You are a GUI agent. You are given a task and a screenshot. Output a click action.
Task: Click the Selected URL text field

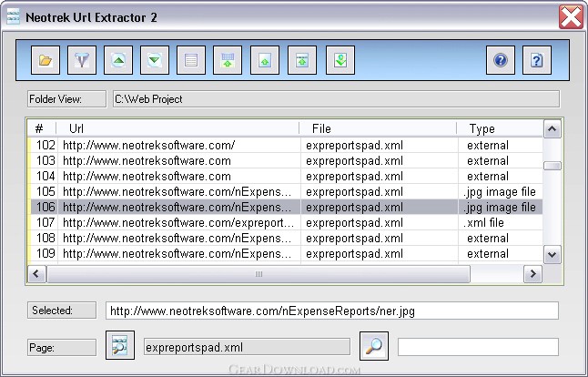point(332,311)
